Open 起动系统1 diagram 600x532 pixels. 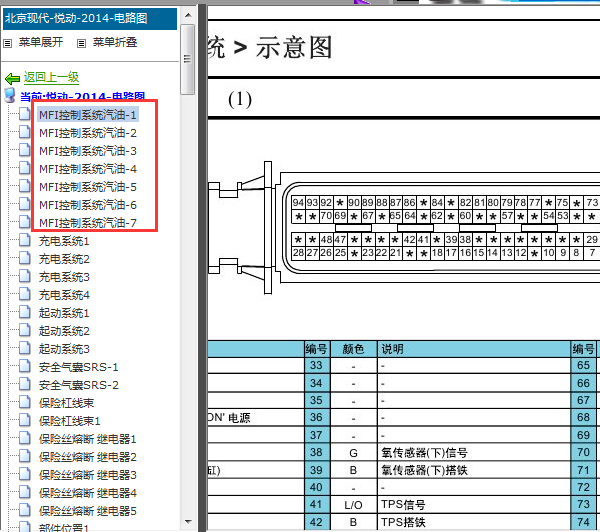point(64,313)
